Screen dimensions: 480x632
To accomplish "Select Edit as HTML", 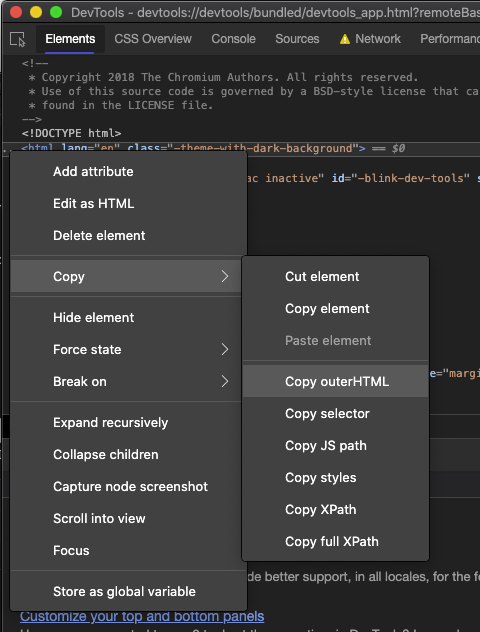I will [x=129, y=204].
